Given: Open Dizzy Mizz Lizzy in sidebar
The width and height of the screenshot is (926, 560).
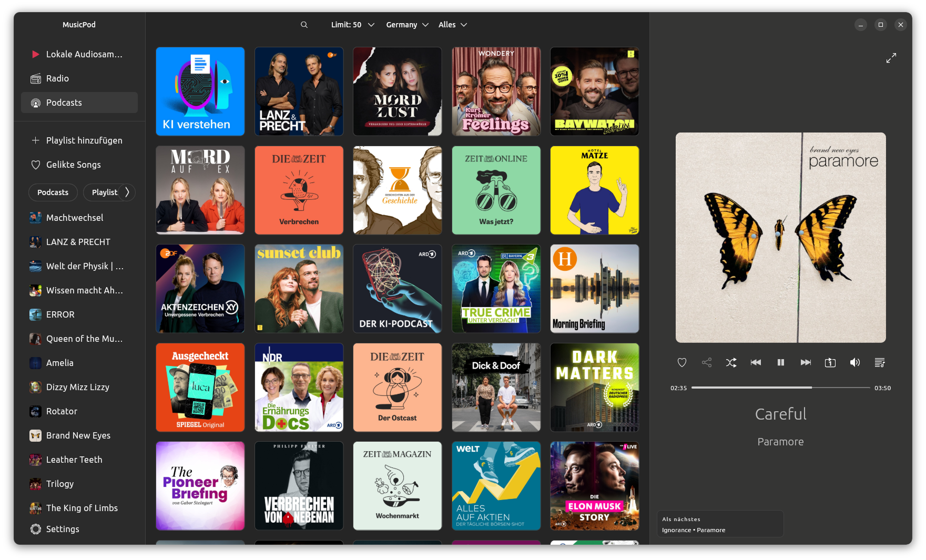Looking at the screenshot, I should [x=79, y=387].
